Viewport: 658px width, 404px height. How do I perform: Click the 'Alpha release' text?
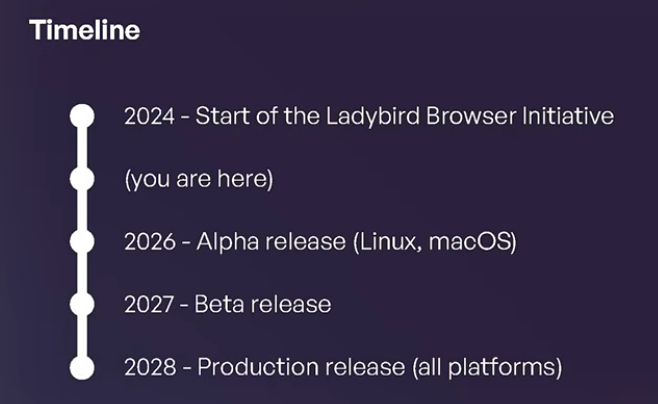click(271, 242)
